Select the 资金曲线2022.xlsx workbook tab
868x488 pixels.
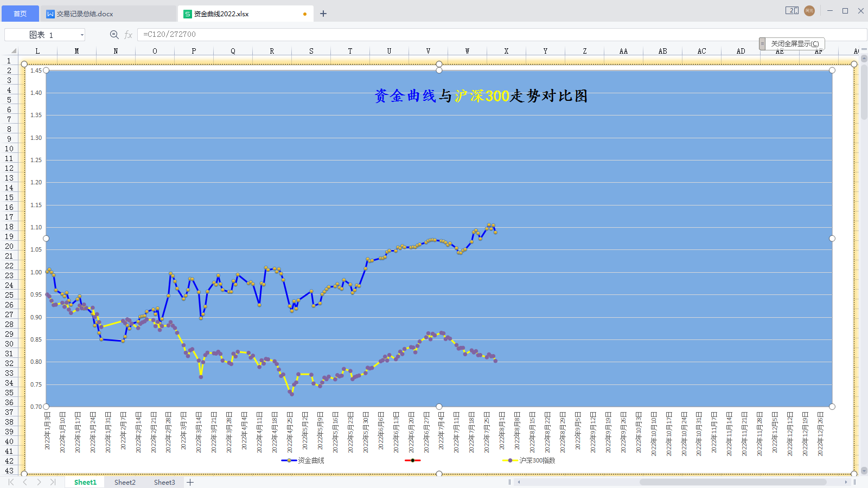(246, 14)
